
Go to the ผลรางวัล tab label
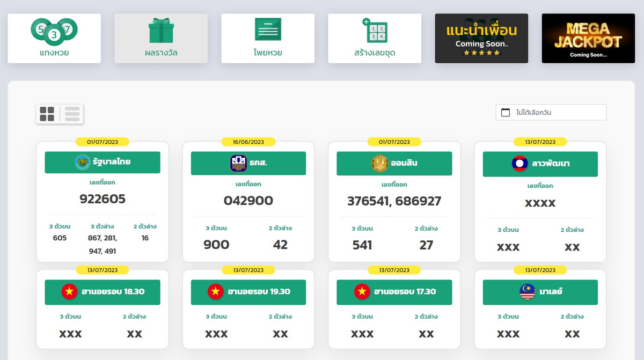pos(161,53)
